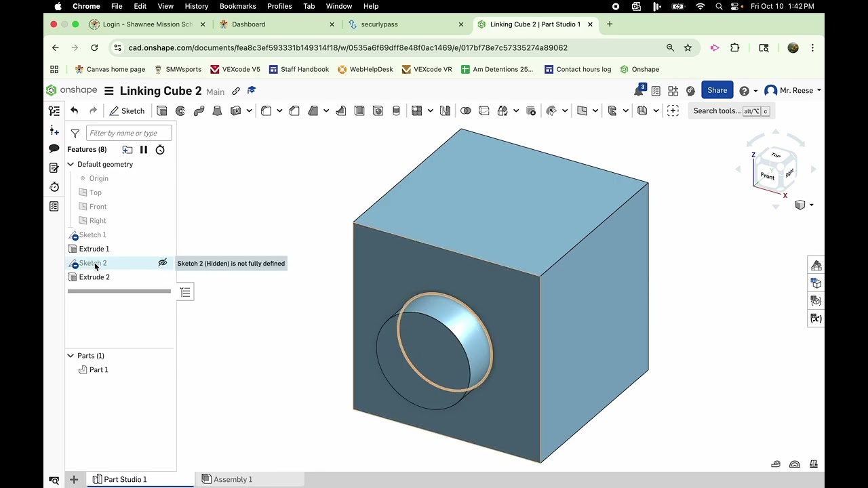Select the Revolve tool

(180, 110)
